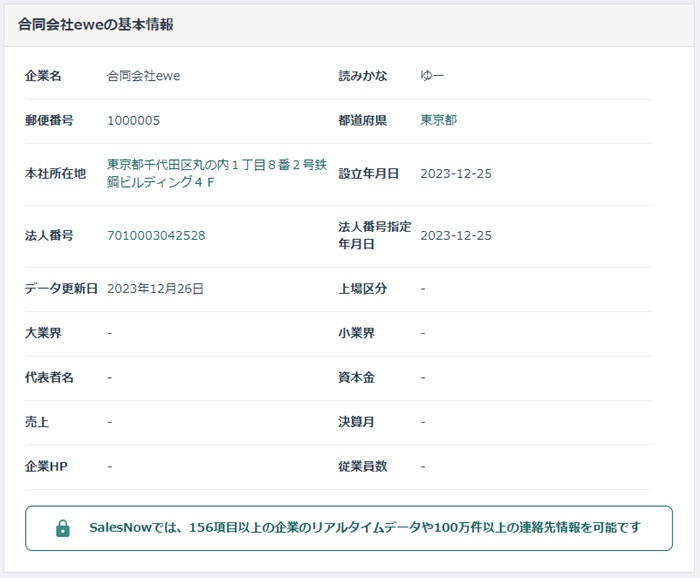Viewport: 700px width, 578px height.
Task: Click the SalesNow 156項目以上 banner text
Action: [364, 527]
